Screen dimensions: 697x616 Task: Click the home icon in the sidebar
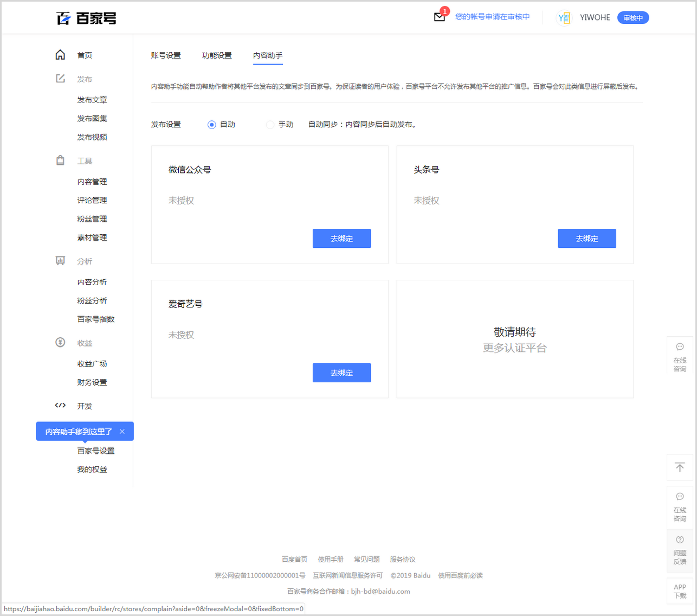point(60,54)
